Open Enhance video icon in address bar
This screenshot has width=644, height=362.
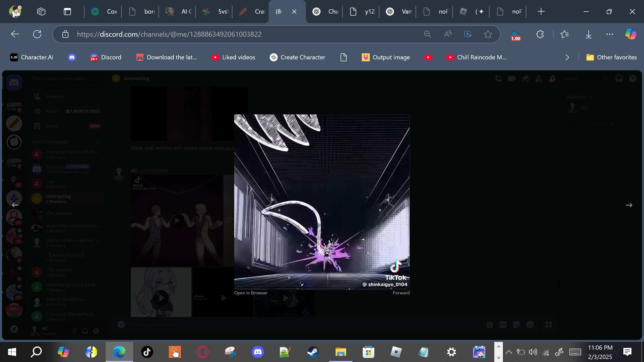468,34
